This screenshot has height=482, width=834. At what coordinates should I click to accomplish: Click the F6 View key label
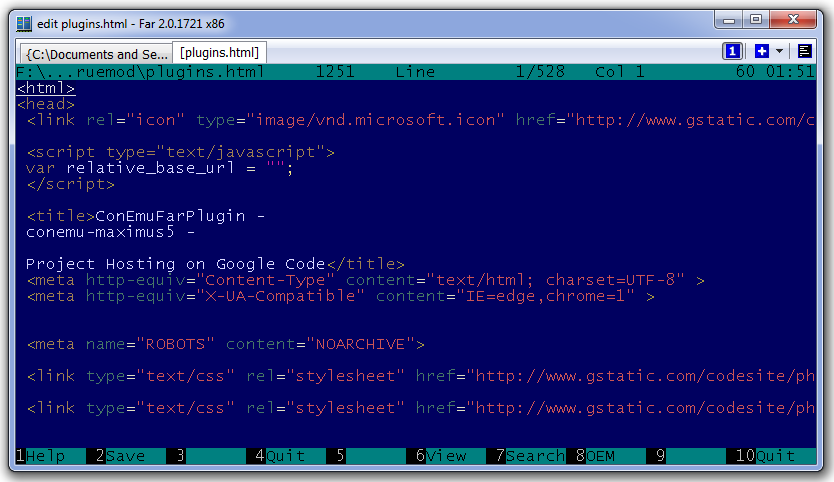pos(446,456)
